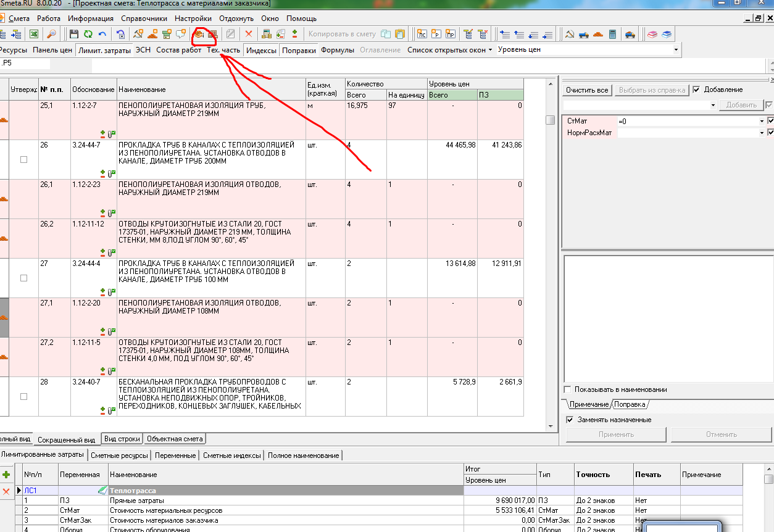Switch to the Объектная смета tab
Image resolution: width=774 pixels, height=532 pixels.
click(x=175, y=439)
